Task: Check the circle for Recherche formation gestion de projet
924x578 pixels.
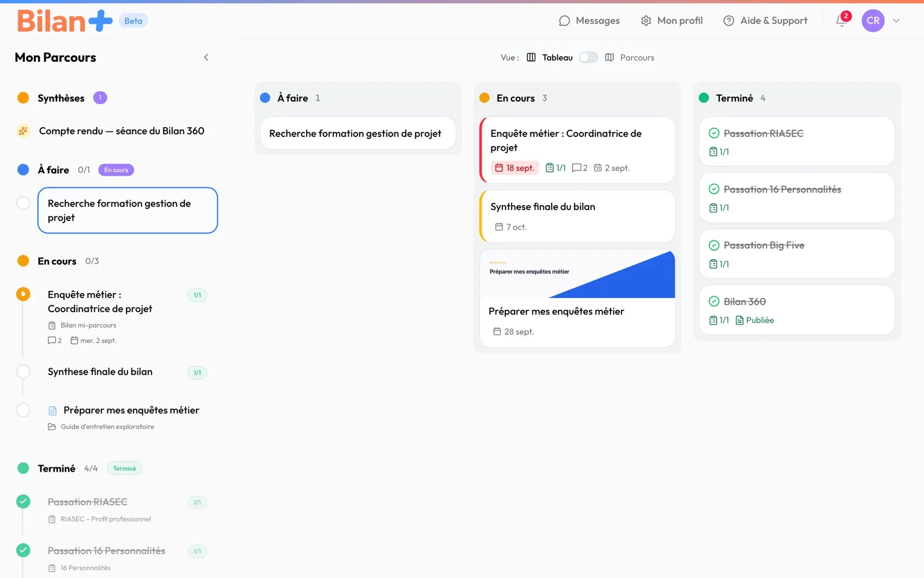Action: tap(23, 203)
